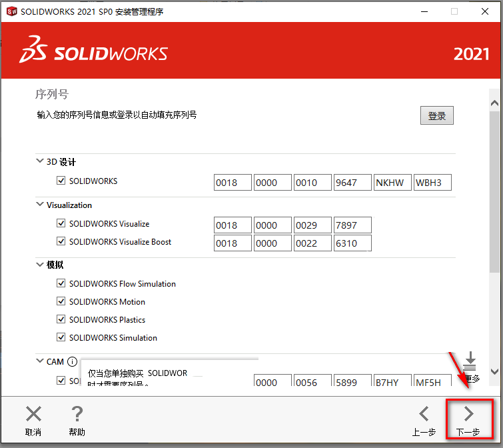Click the SOLIDWORKS Flow Simulation label

coord(123,284)
